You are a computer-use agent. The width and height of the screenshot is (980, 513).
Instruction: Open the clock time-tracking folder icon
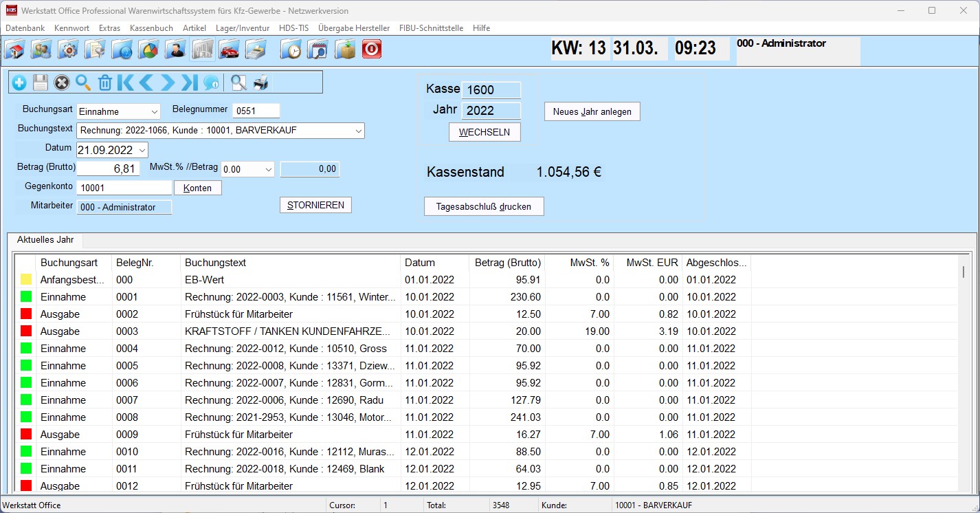291,50
